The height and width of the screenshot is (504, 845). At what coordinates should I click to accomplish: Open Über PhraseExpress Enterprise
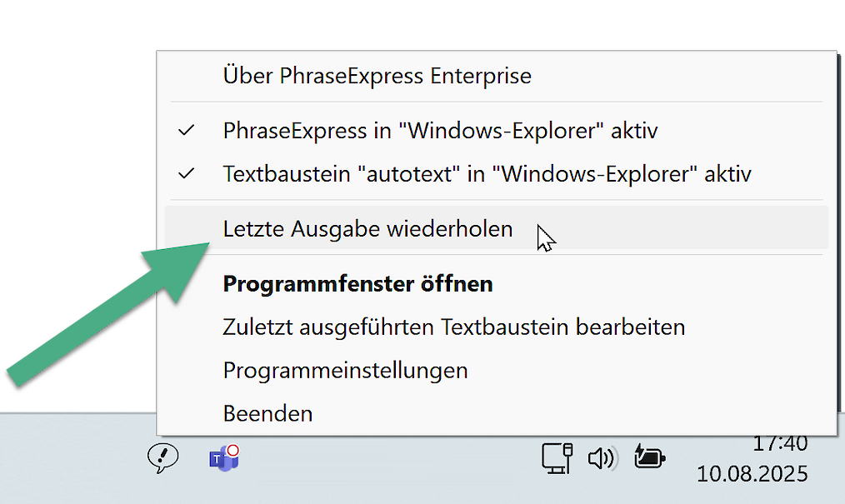point(497,75)
